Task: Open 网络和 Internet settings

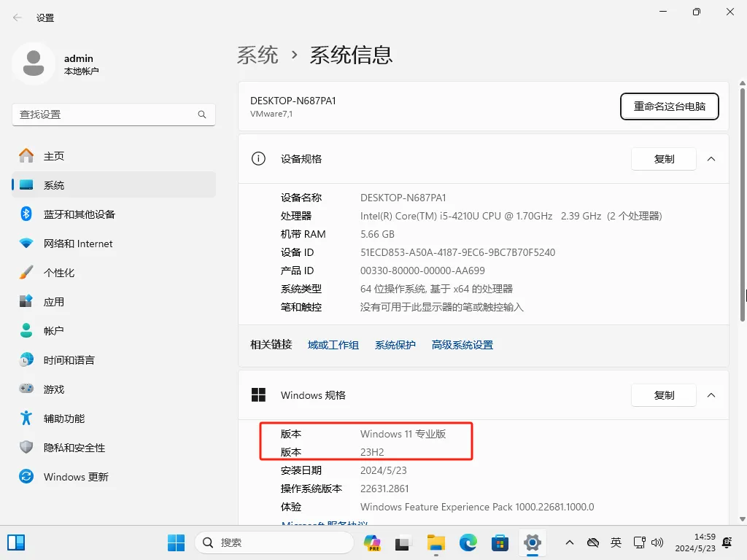Action: (x=114, y=244)
